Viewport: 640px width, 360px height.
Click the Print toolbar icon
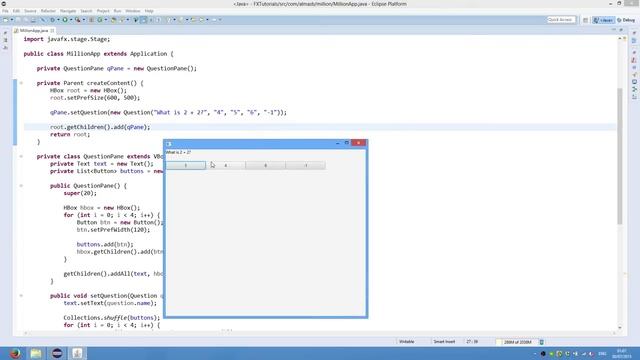click(x=33, y=20)
